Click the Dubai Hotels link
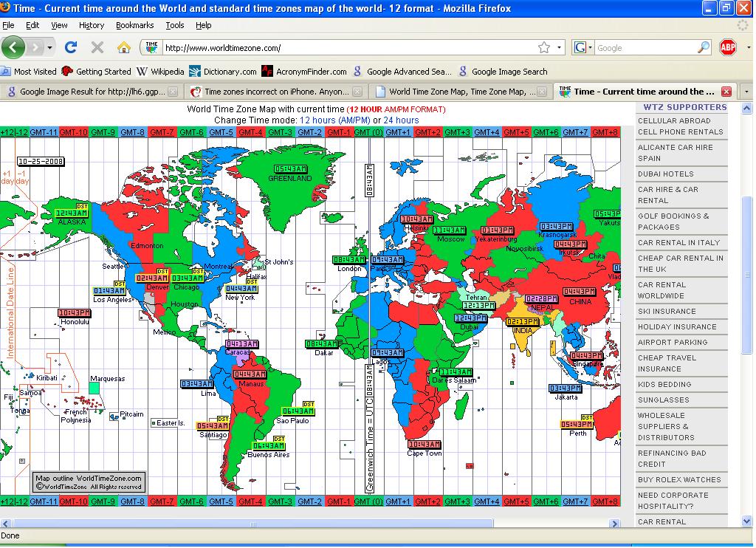Image resolution: width=756 pixels, height=548 pixels. [665, 174]
